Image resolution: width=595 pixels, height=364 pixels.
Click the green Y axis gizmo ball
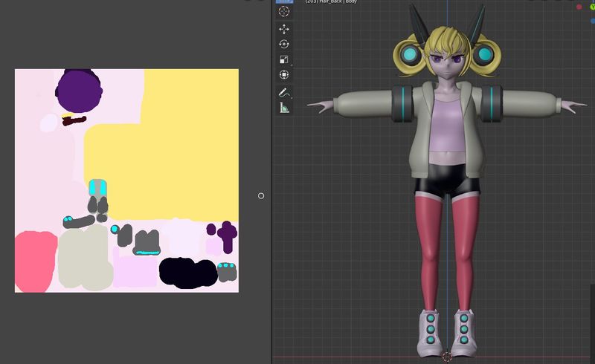tap(592, 7)
